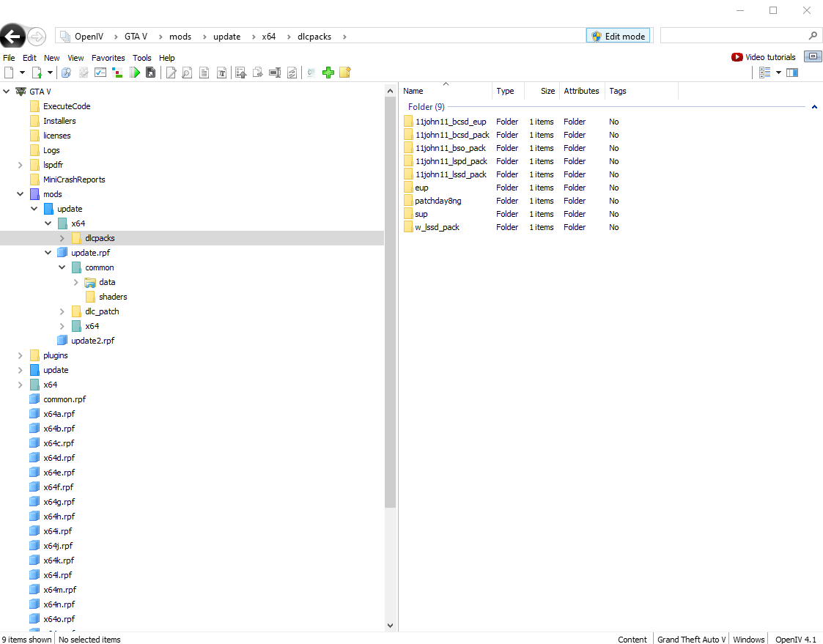Viewport: 823px width, 644px height.
Task: Open the Favorites menu
Action: 108,58
